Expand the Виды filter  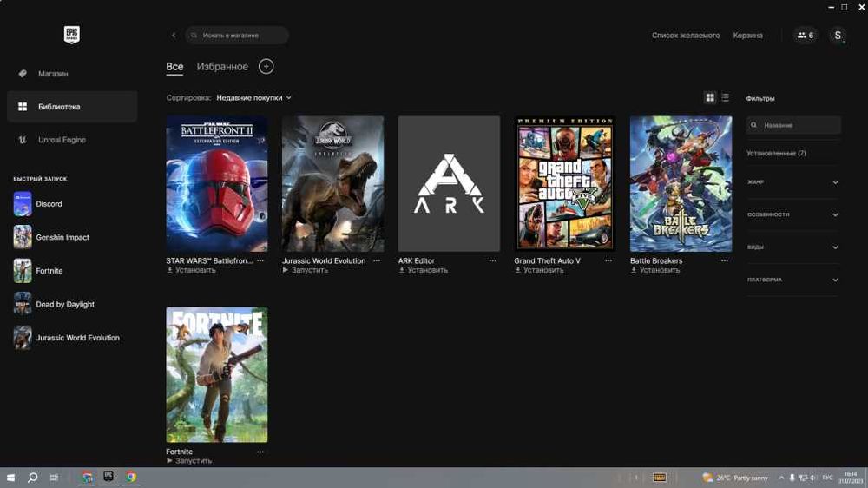792,247
